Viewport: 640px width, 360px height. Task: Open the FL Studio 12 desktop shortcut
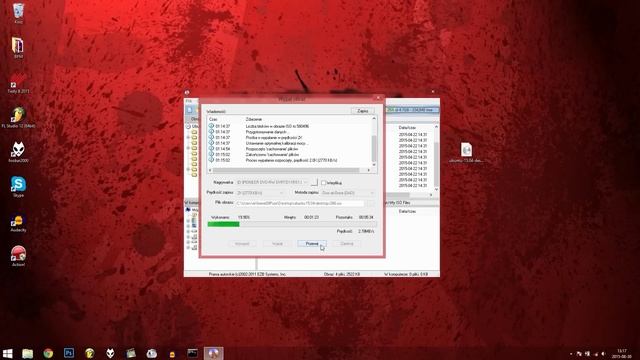coord(18,118)
